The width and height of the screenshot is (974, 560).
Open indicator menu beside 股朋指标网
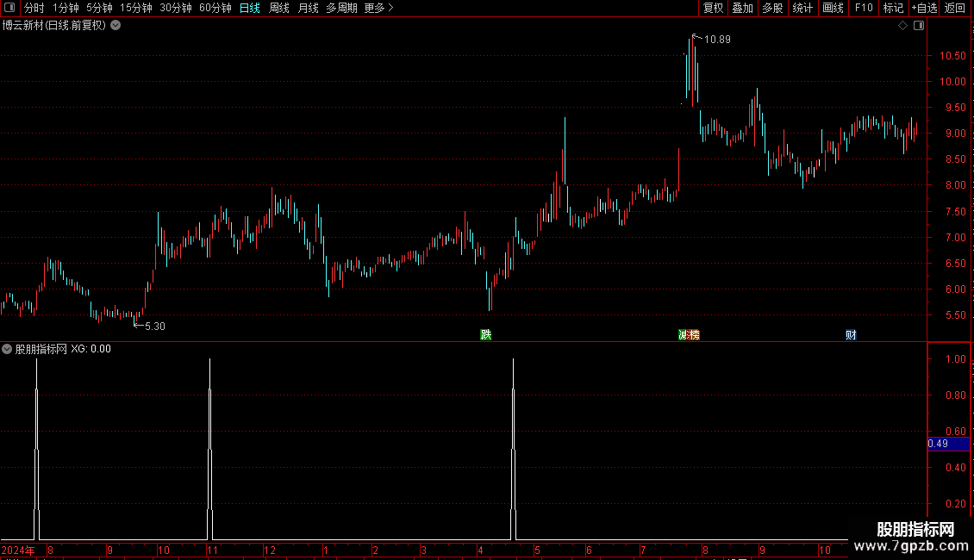pos(7,349)
